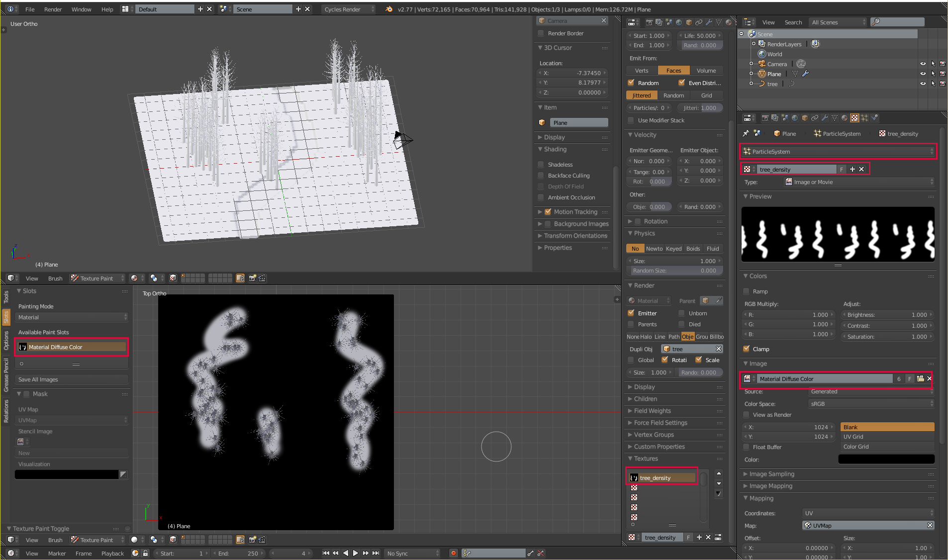Open the Render menu in the top bar
Screen dimensions: 948x560
(x=53, y=9)
